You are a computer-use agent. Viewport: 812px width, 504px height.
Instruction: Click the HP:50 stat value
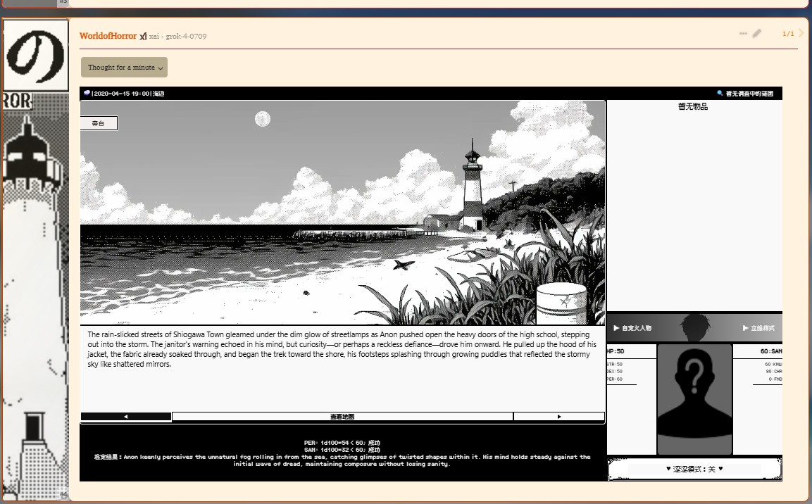[616, 351]
